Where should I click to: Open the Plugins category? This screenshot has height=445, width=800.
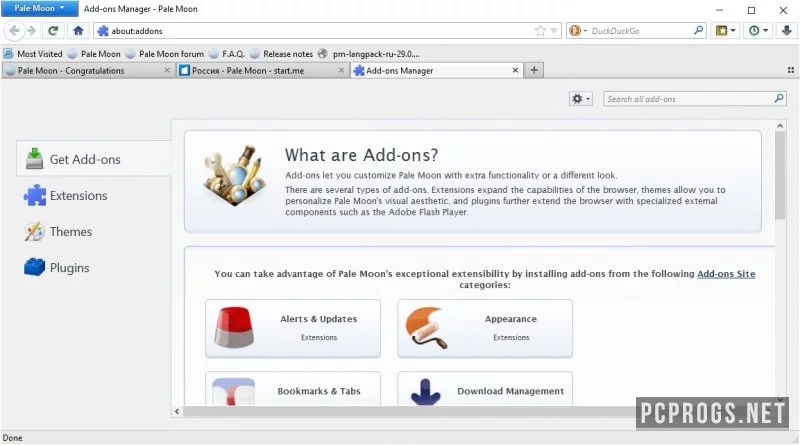point(94,268)
